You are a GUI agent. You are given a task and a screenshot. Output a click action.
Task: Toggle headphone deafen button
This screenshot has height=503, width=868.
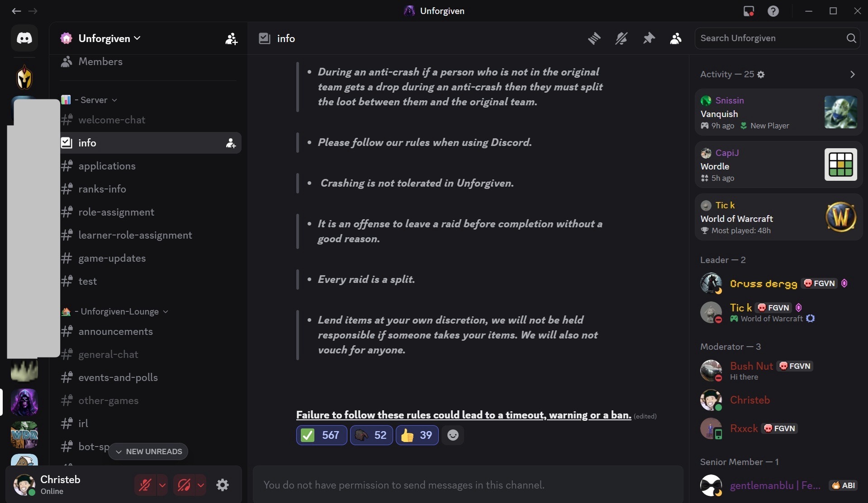tap(184, 485)
